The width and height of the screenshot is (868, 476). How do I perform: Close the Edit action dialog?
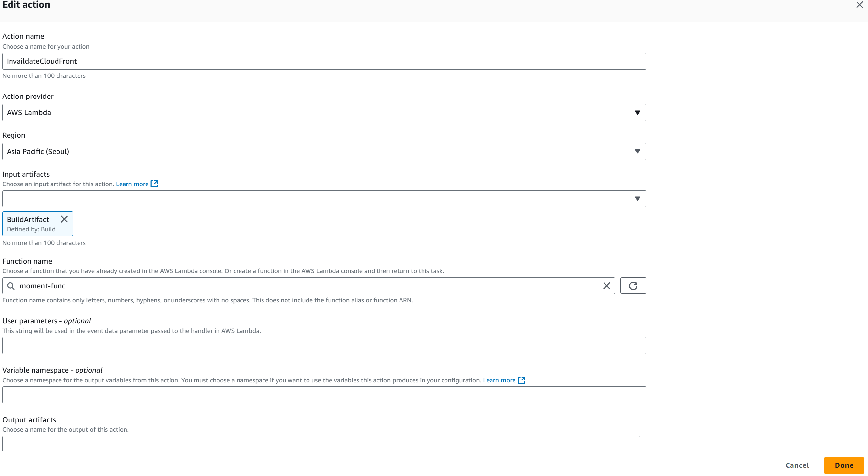[859, 5]
